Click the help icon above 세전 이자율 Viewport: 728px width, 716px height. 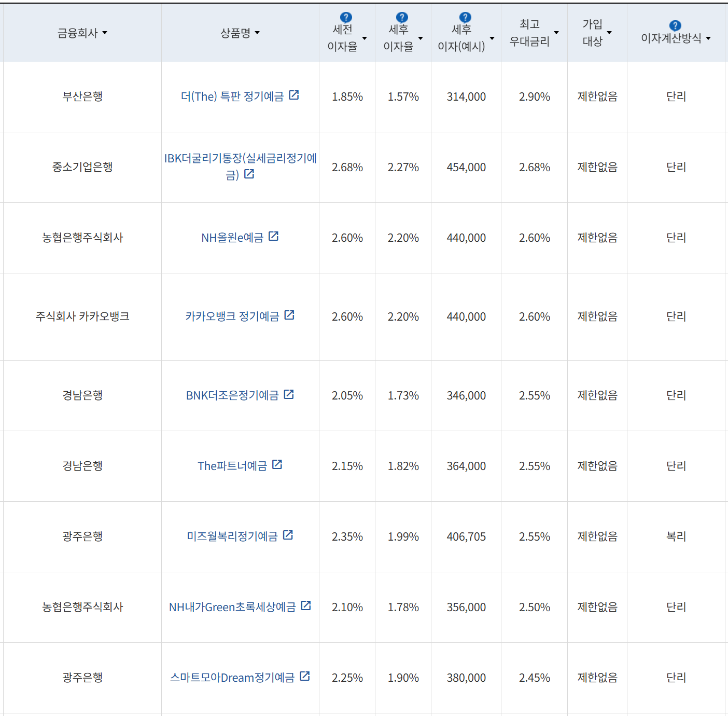[x=346, y=16]
